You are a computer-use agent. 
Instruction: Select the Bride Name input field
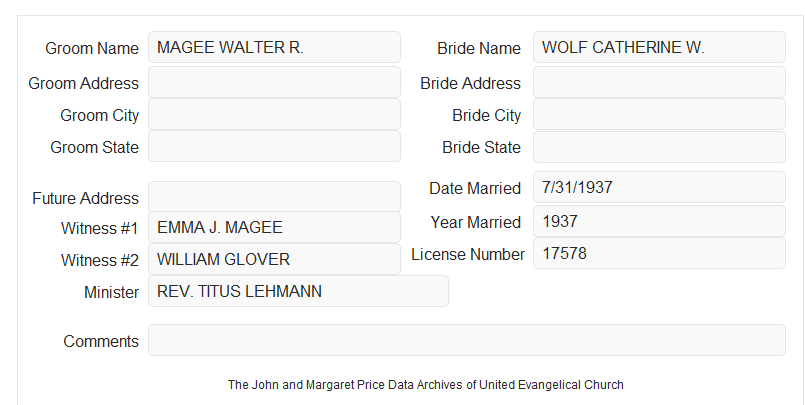pos(659,47)
